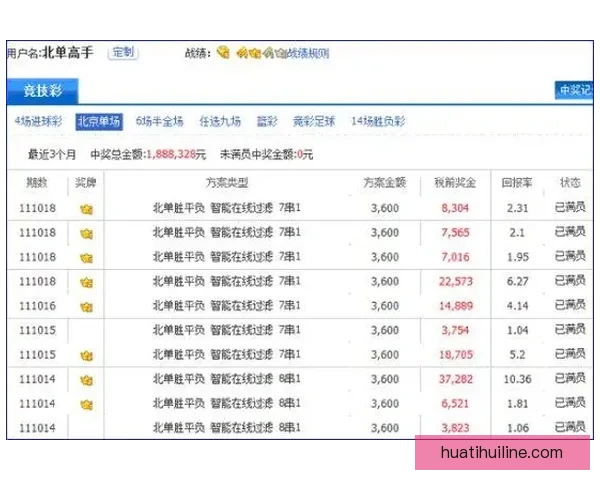Click the 3,600 plan amount in the 1.06 return row
The height and width of the screenshot is (480, 600).
[x=385, y=428]
